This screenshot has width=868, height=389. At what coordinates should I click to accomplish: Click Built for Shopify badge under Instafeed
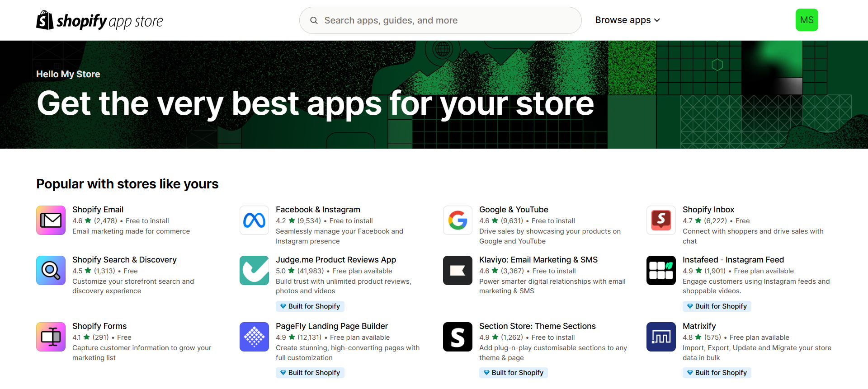click(717, 306)
